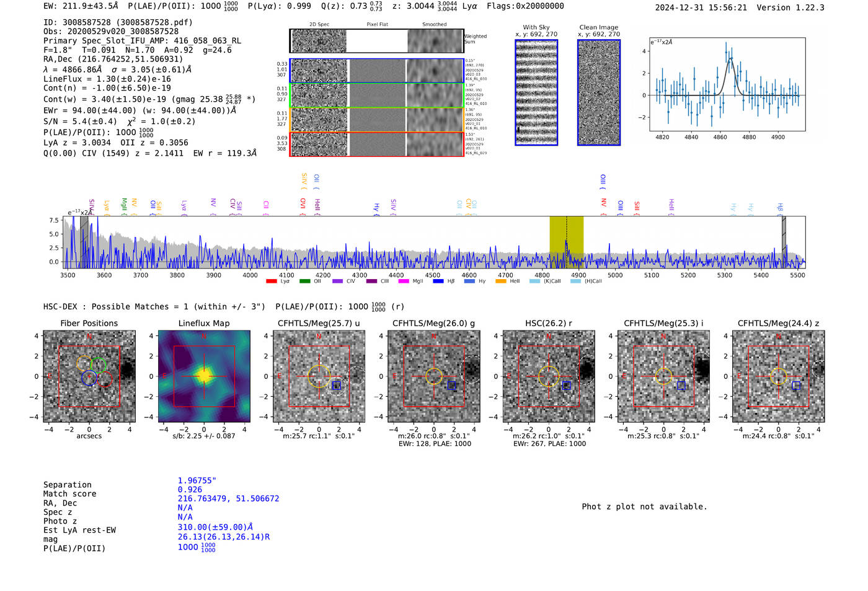Click the Phot z plot not available message
Screen dimensions: 868x591
pyautogui.click(x=644, y=507)
